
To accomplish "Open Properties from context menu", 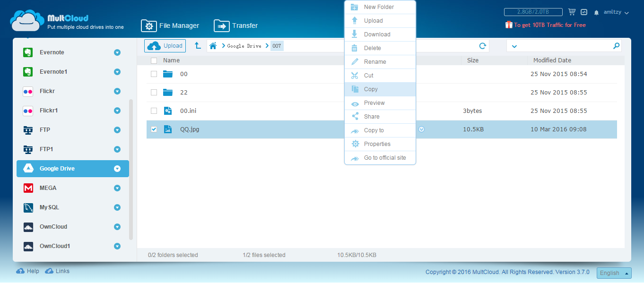I will tap(380, 144).
